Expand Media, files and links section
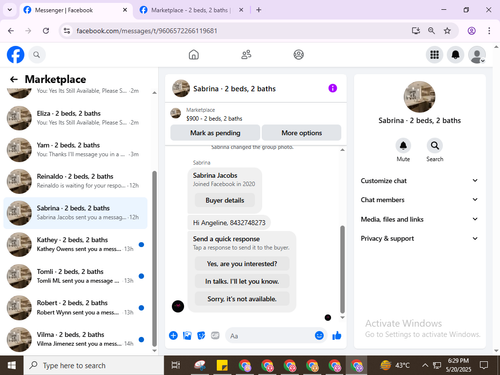 419,219
